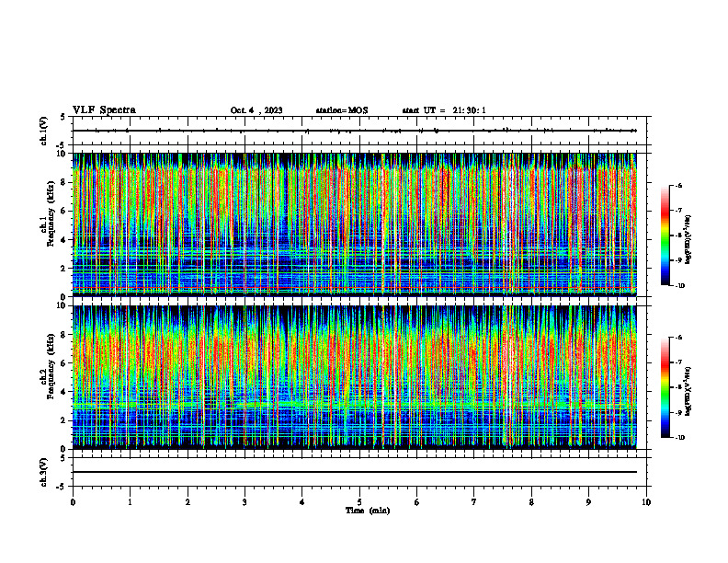Click the "-7" label on ch.2 color bar
Screen dimensions: 728x563
click(678, 362)
